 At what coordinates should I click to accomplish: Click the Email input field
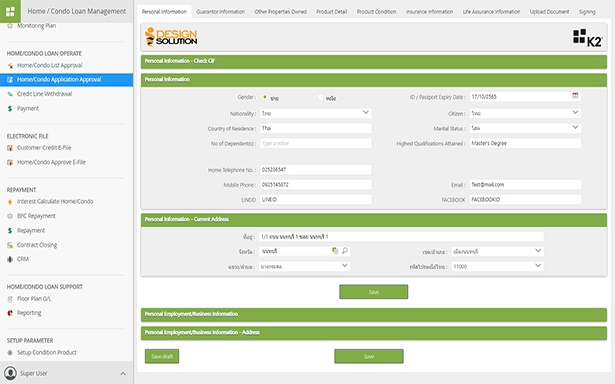tap(525, 184)
